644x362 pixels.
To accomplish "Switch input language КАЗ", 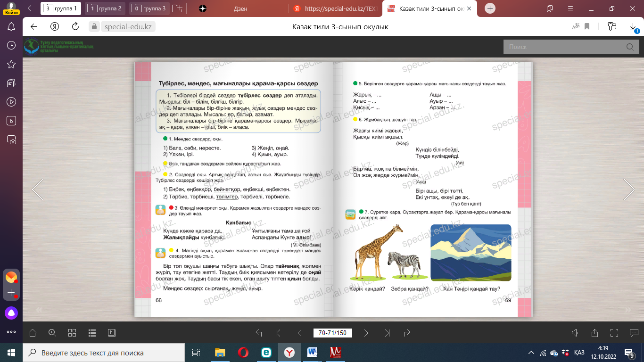I will pos(580,353).
